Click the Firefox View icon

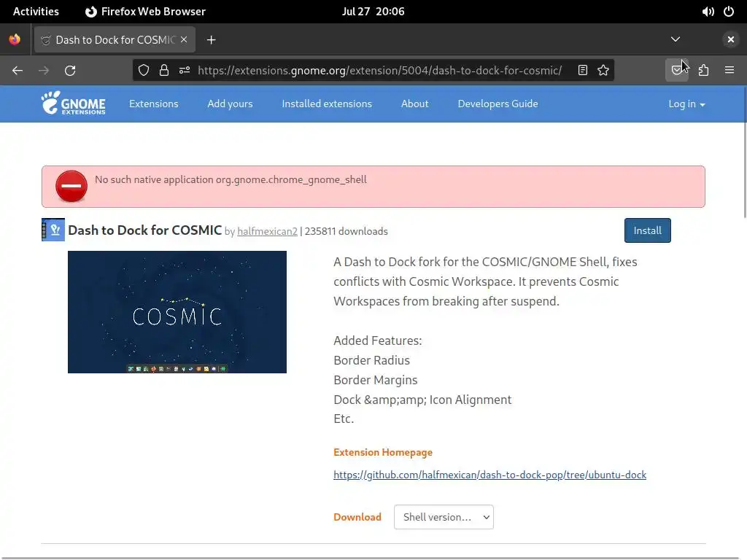15,39
